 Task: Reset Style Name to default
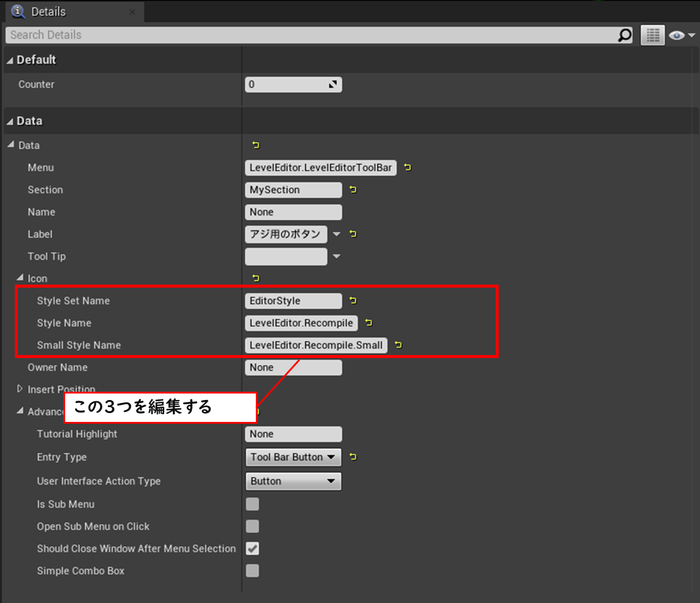coord(368,323)
